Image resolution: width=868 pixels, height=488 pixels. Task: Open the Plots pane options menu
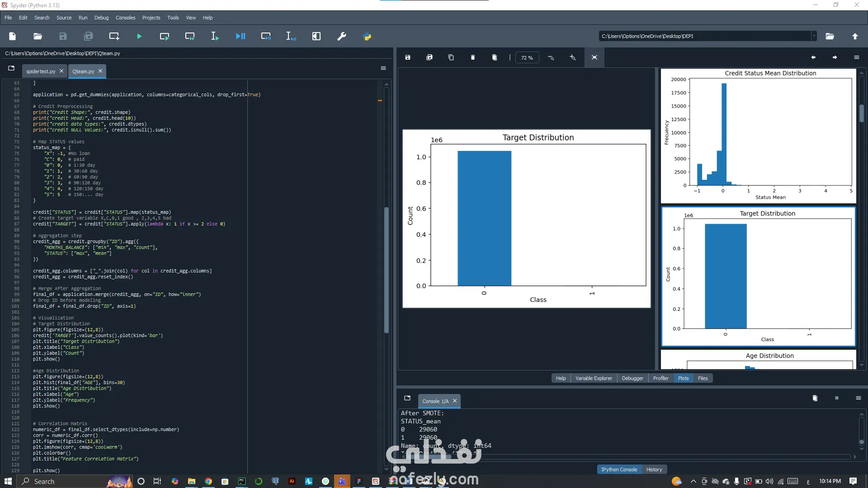pyautogui.click(x=857, y=57)
